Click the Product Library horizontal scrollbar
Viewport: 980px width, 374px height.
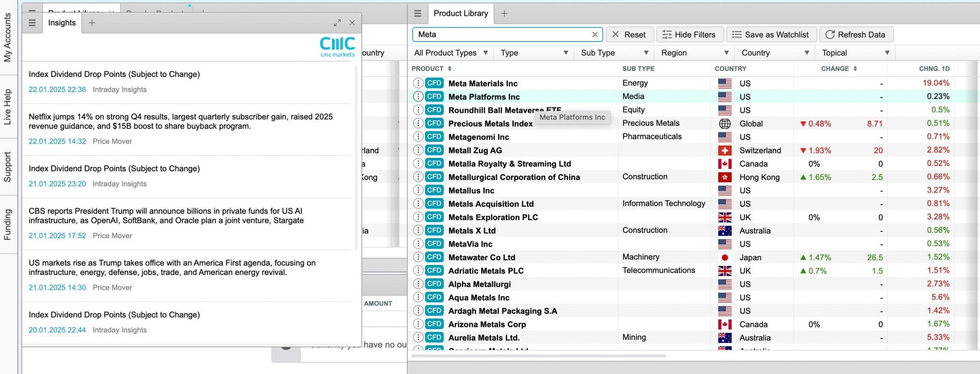coord(538,356)
